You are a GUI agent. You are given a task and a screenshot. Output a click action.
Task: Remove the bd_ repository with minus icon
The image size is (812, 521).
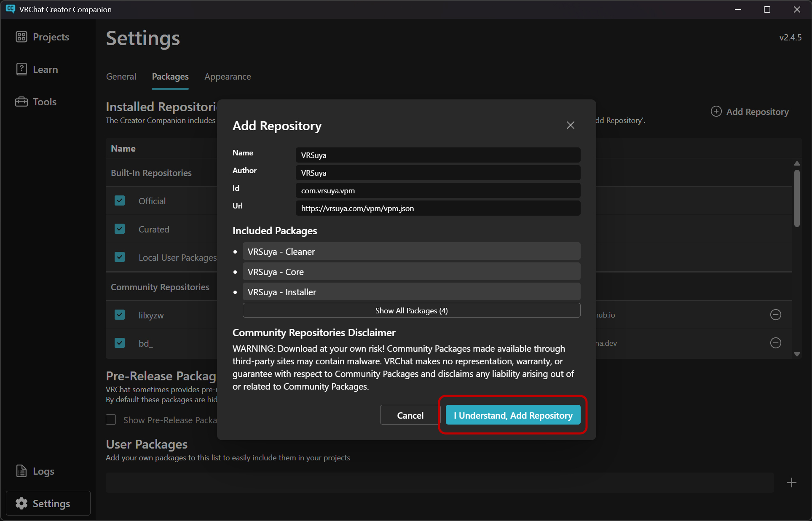[775, 343]
